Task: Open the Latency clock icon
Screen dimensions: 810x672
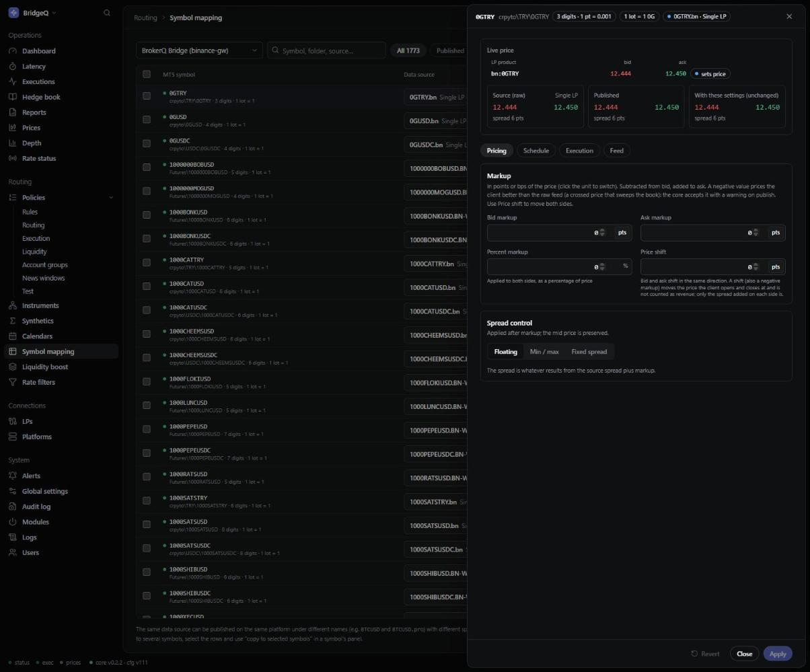Action: [x=13, y=67]
